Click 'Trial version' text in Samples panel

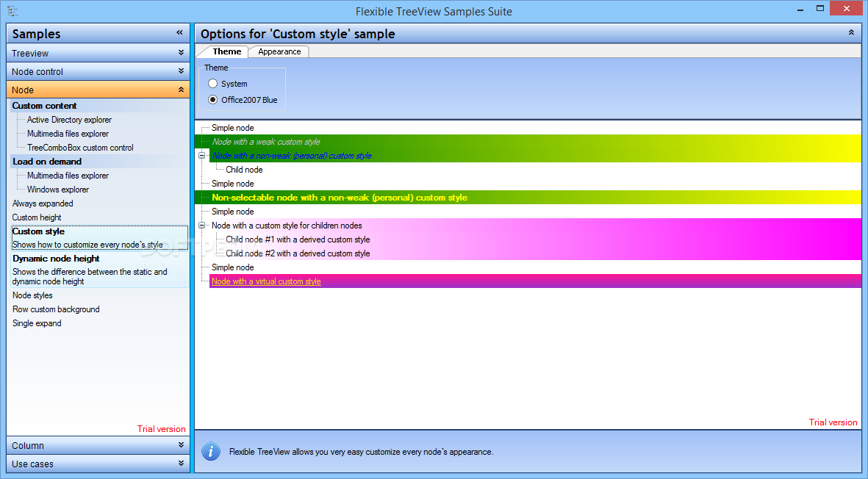pyautogui.click(x=162, y=428)
